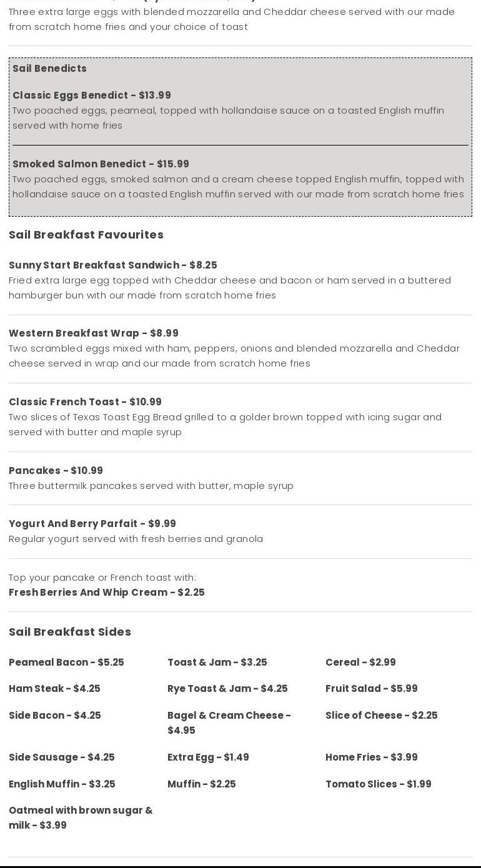481x868 pixels.
Task: Choose Sunny Start Breakfast Sandwich
Action: click(113, 265)
